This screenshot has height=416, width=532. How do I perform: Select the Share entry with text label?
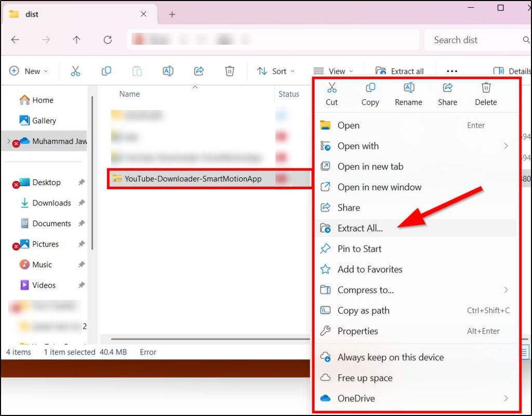[416, 207]
